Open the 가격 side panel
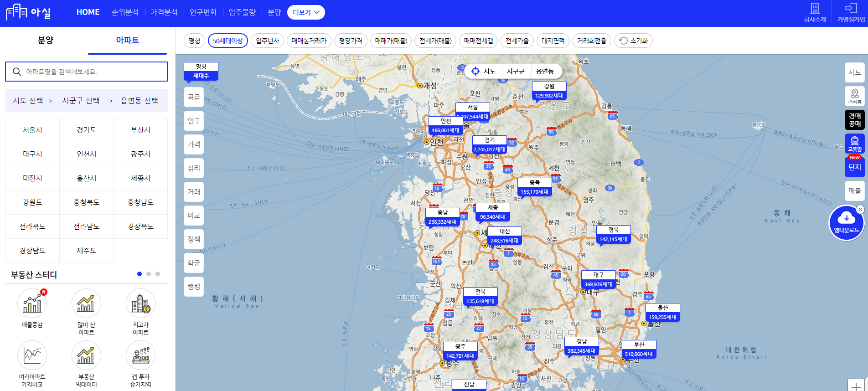The width and height of the screenshot is (868, 391). (194, 144)
